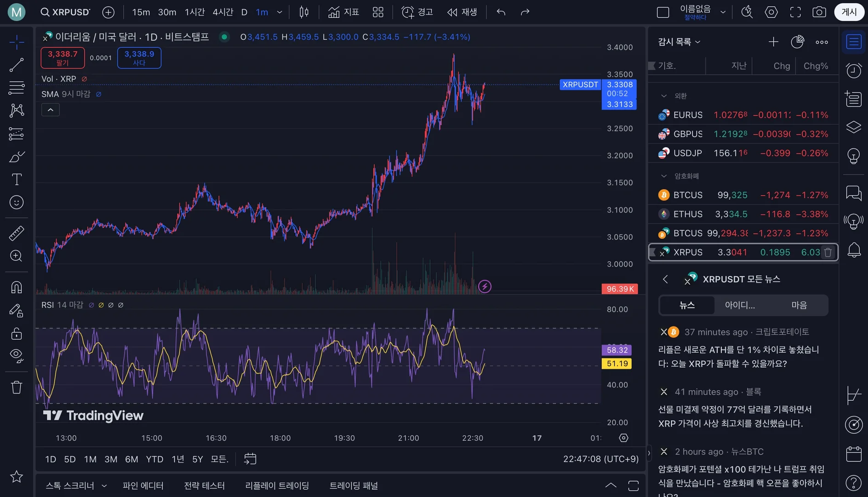
Task: Select the crosshair cursor tool
Action: pyautogui.click(x=17, y=42)
